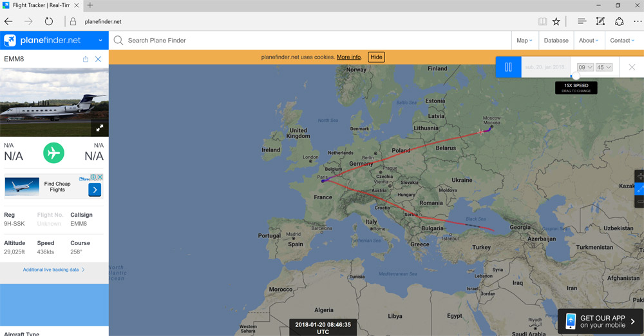Open the Map menu

pyautogui.click(x=524, y=40)
